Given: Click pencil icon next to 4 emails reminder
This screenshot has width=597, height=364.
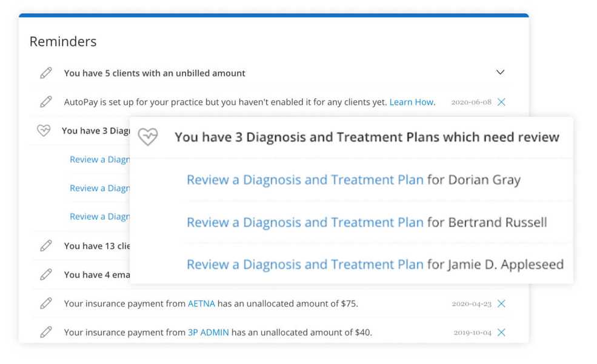Looking at the screenshot, I should (46, 274).
